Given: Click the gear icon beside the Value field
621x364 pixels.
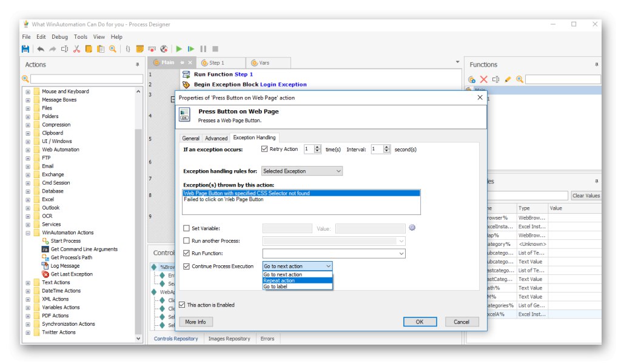Looking at the screenshot, I should [x=412, y=228].
